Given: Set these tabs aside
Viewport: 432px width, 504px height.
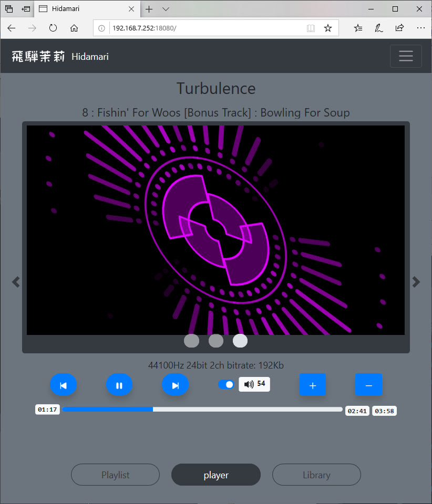Looking at the screenshot, I should point(26,9).
